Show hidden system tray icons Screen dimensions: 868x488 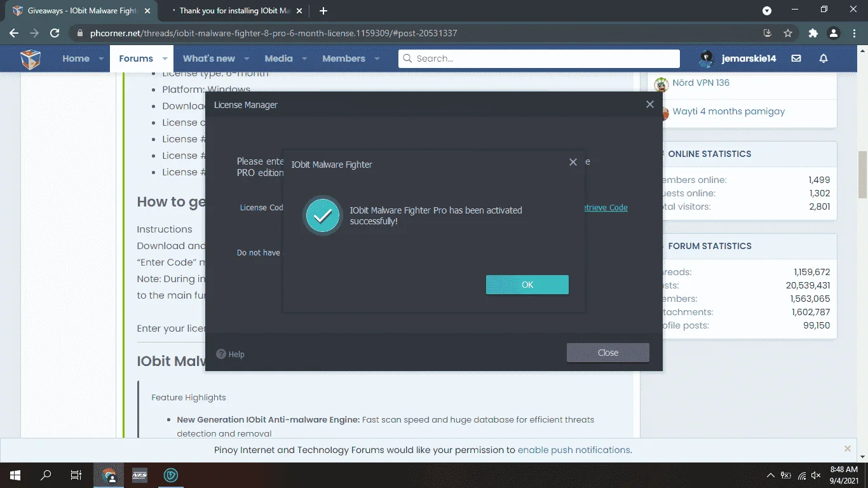coord(770,475)
